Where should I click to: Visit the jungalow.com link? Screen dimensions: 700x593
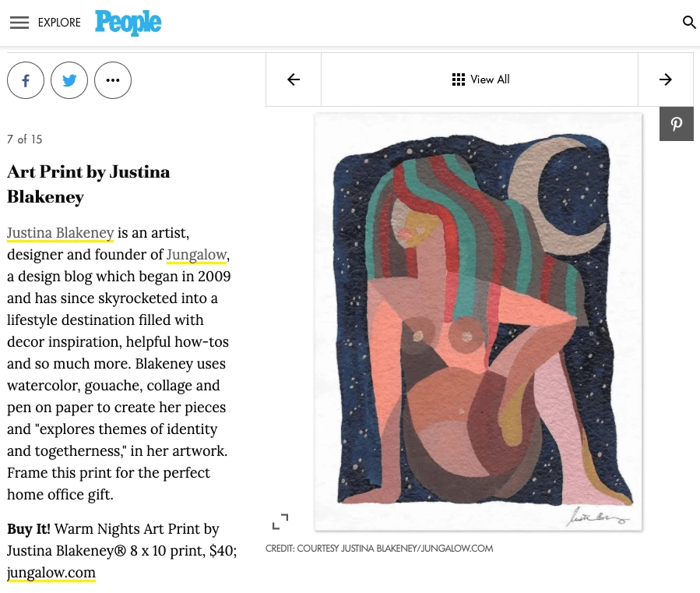pos(51,573)
